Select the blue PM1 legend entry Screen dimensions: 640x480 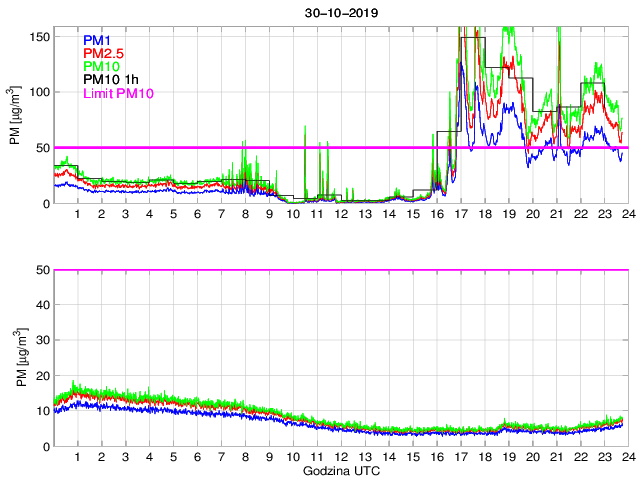click(x=99, y=40)
